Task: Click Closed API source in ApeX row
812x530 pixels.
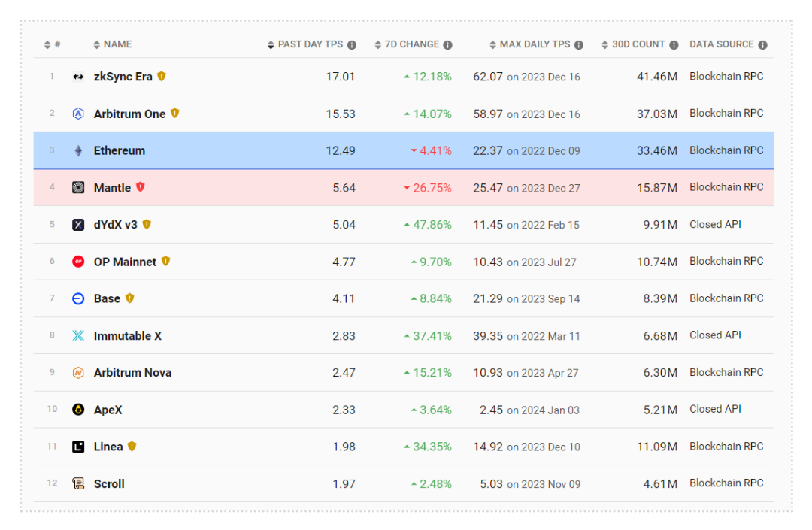Action: [715, 409]
